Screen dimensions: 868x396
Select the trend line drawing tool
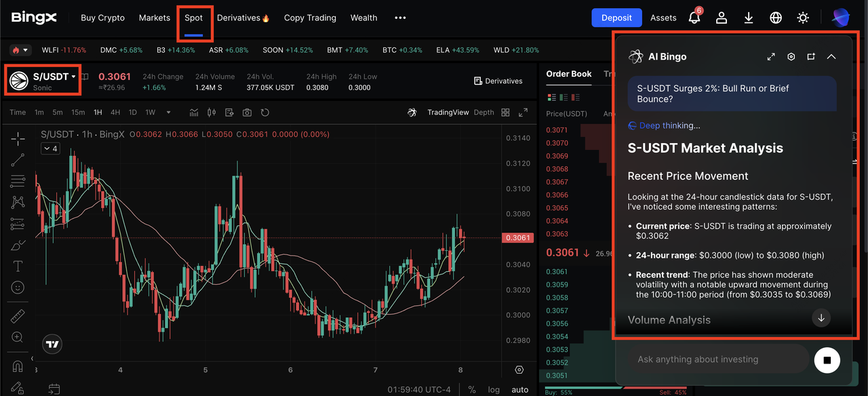click(18, 160)
